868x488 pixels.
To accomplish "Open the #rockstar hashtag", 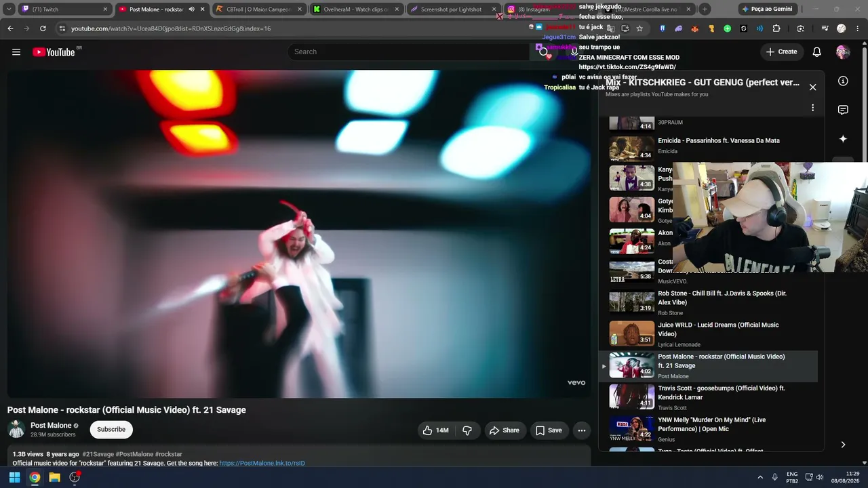I will coord(169,454).
